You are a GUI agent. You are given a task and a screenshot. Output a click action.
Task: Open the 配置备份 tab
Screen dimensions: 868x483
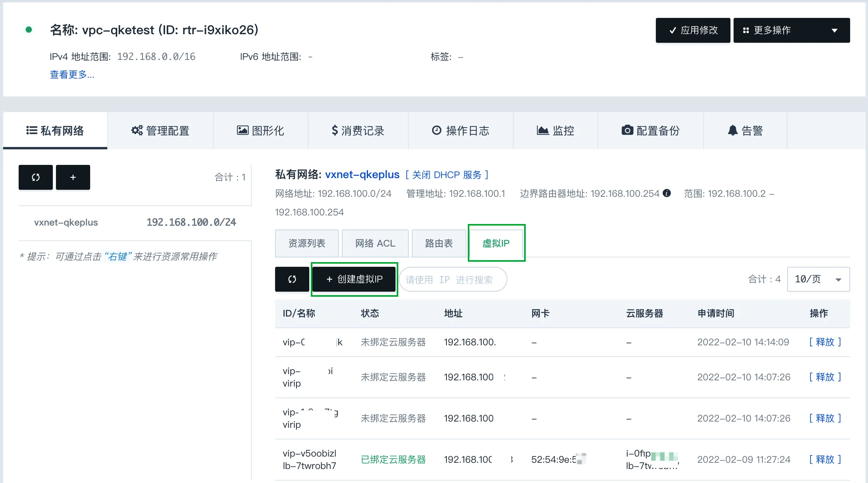(650, 131)
